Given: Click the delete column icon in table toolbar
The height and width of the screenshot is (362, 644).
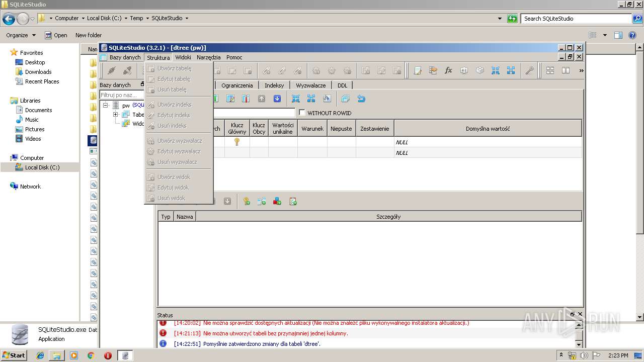Looking at the screenshot, I should tap(246, 99).
